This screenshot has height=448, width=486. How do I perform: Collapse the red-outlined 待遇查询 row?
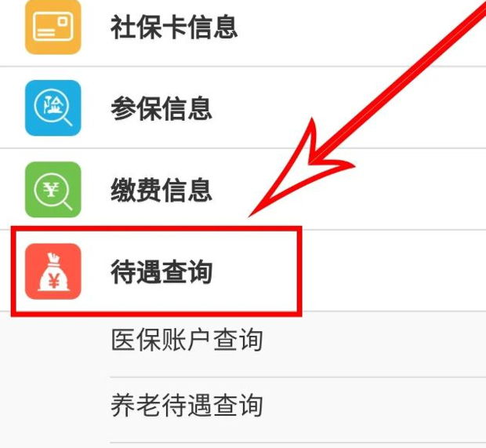pos(157,271)
